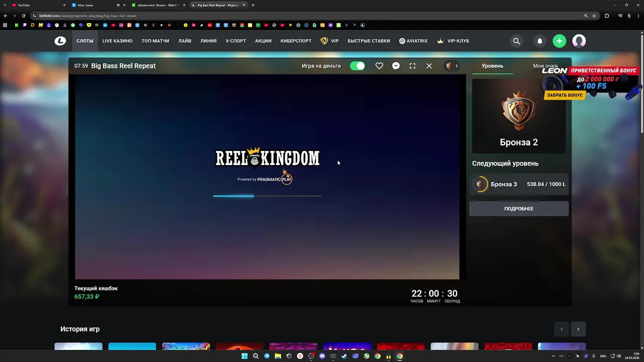This screenshot has height=362, width=644.
Task: Click the 'ПОДРОБНЕЕ' button
Action: [x=519, y=209]
